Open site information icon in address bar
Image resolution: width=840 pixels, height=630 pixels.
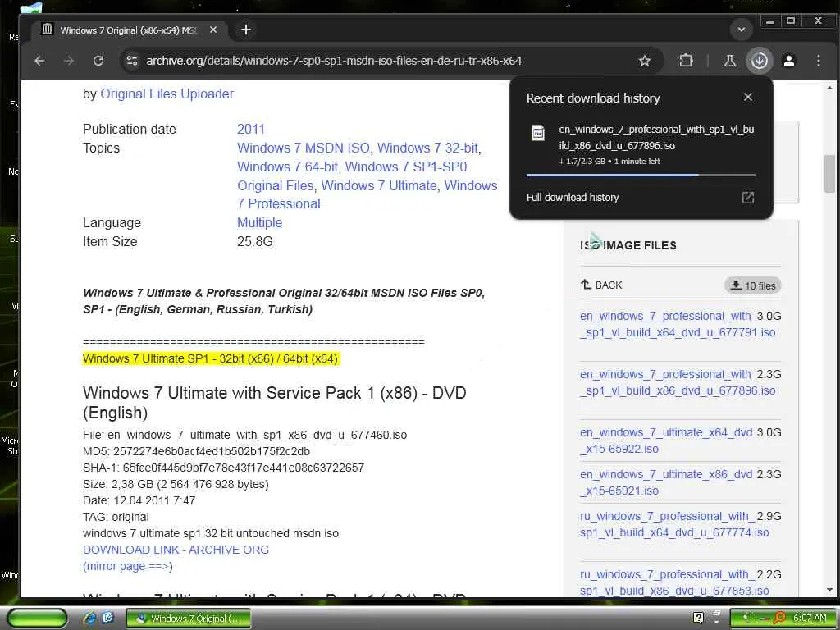132,61
